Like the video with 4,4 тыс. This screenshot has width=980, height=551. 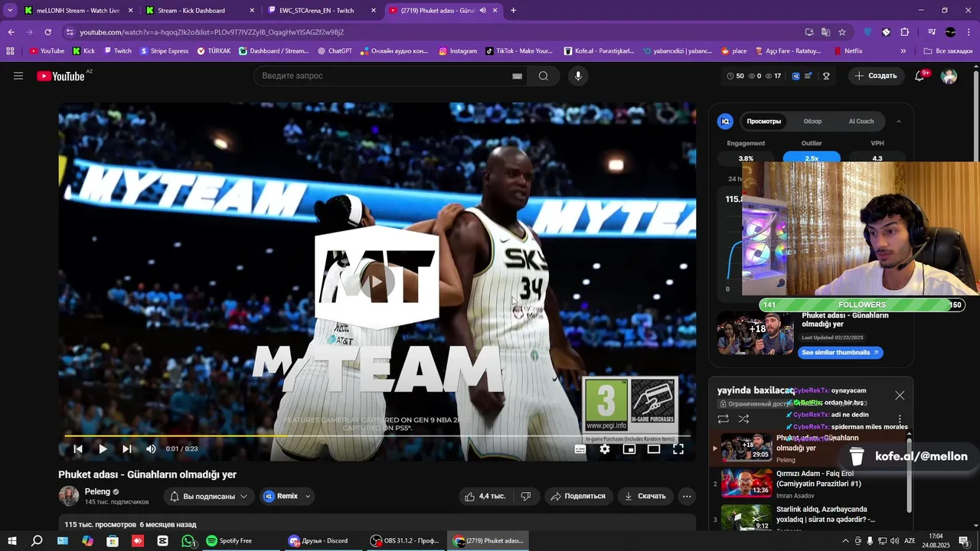pos(485,496)
